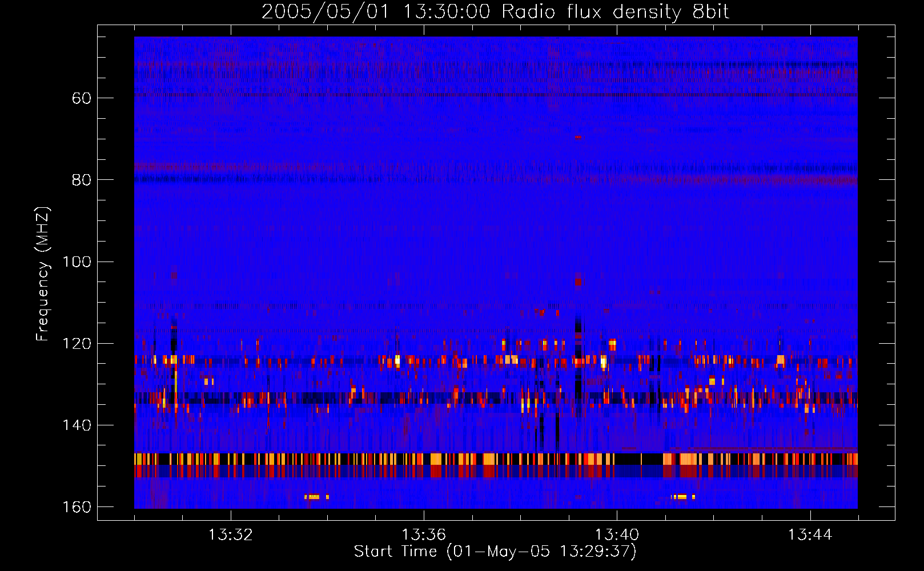Click the 100 frequency tick label
Screen dimensions: 924x571
click(77, 262)
